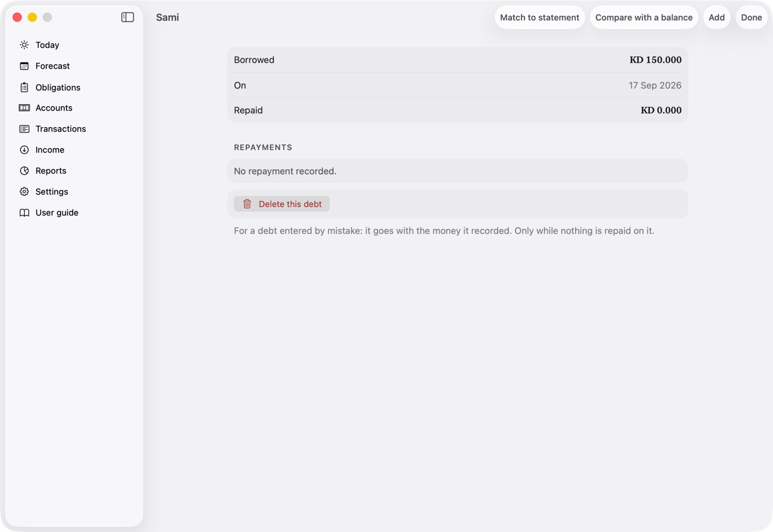Click the Reports pie chart icon
This screenshot has height=532, width=773.
click(24, 170)
